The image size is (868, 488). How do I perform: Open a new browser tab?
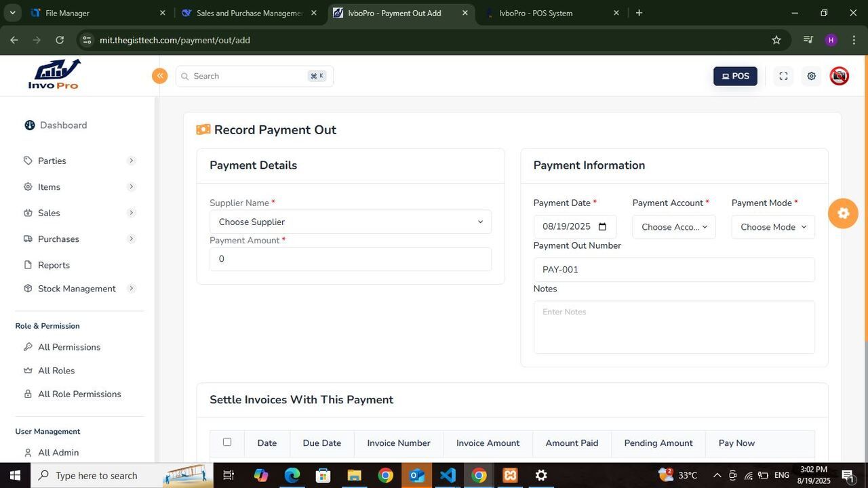[639, 13]
